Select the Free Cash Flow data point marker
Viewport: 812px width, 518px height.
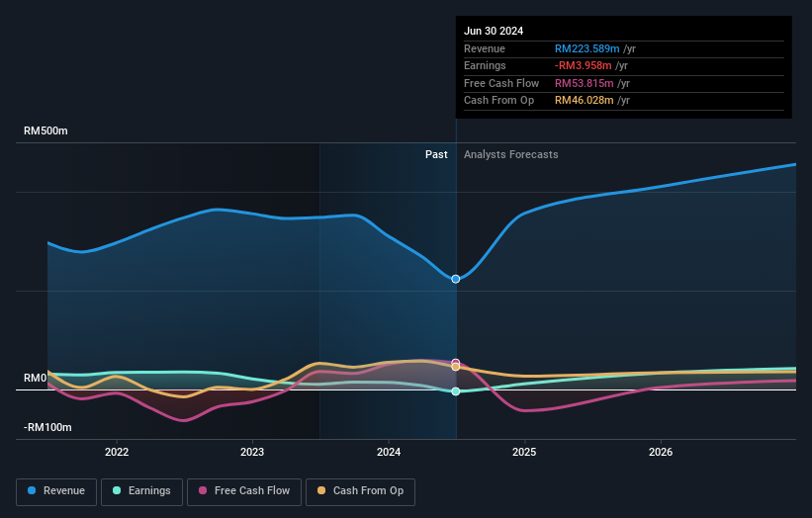tap(456, 363)
